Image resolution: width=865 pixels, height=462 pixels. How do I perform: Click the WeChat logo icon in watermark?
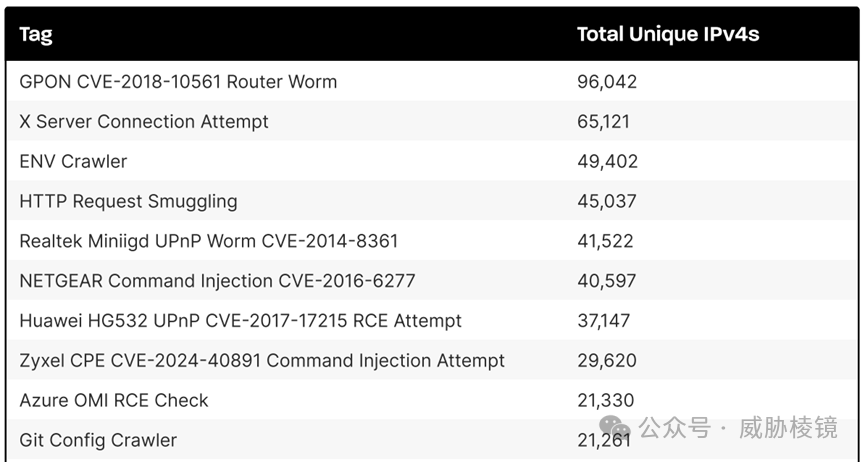(x=615, y=428)
